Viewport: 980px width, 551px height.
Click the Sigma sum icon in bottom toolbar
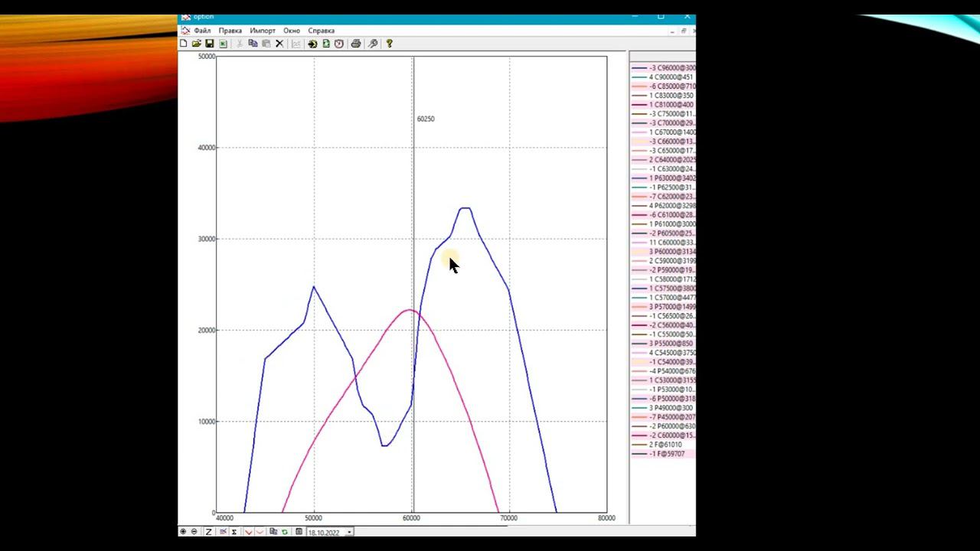234,532
